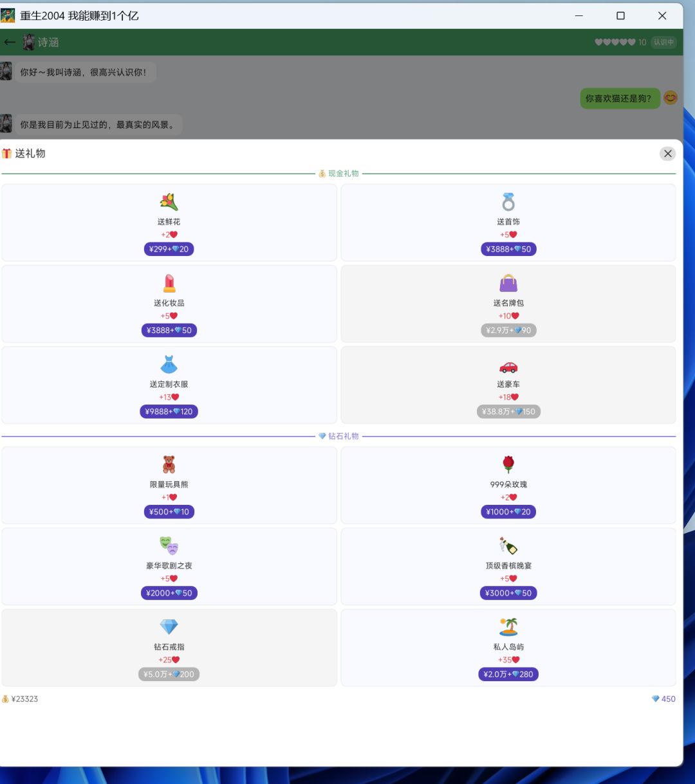The width and height of the screenshot is (695, 784).
Task: Buy cosmetics with ¥3888+50 button under 送化妆品
Action: coord(169,330)
